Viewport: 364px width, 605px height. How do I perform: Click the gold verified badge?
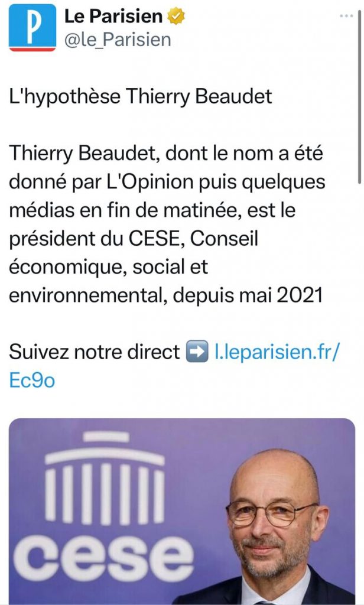pyautogui.click(x=175, y=18)
